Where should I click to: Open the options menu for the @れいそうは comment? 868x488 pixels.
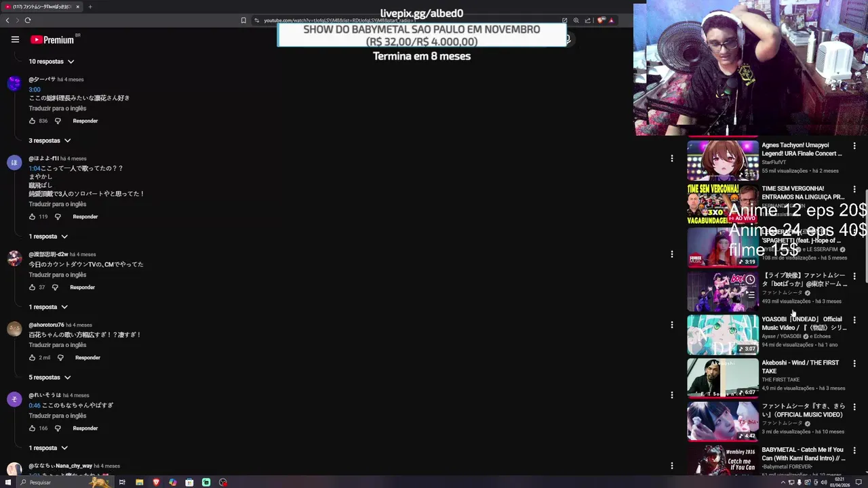[x=672, y=395]
